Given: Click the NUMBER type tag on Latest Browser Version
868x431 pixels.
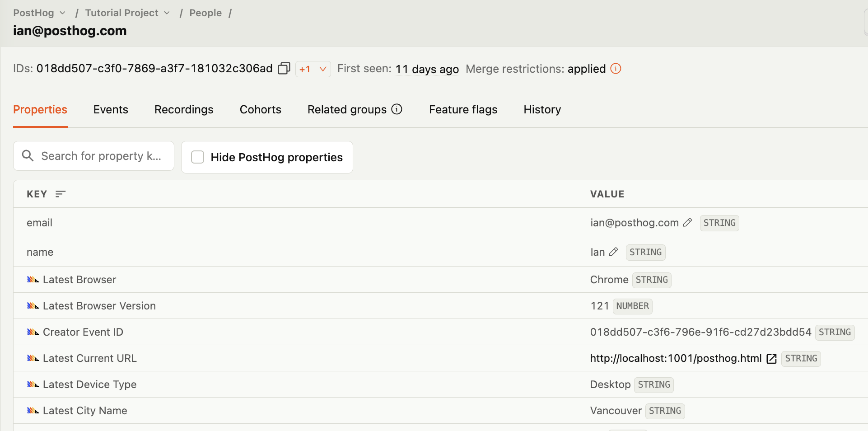Looking at the screenshot, I should (632, 306).
